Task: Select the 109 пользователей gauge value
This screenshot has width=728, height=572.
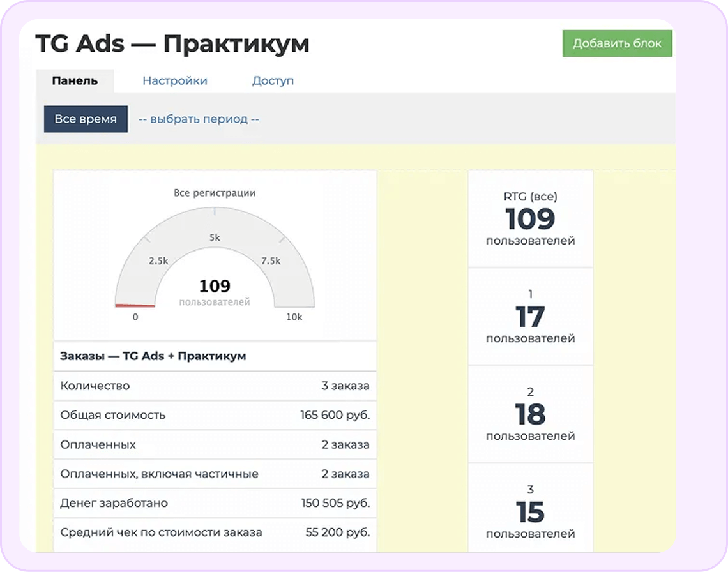Action: click(214, 287)
